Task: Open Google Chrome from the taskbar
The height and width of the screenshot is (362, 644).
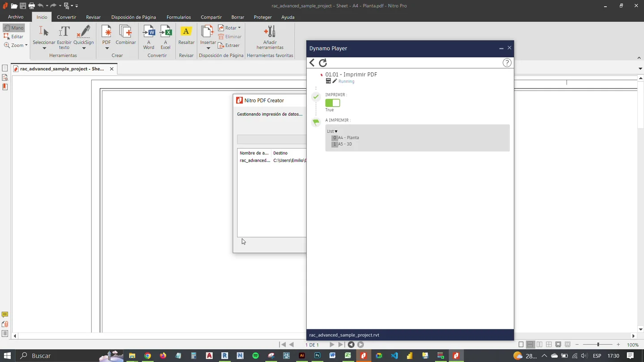Action: (x=148, y=356)
